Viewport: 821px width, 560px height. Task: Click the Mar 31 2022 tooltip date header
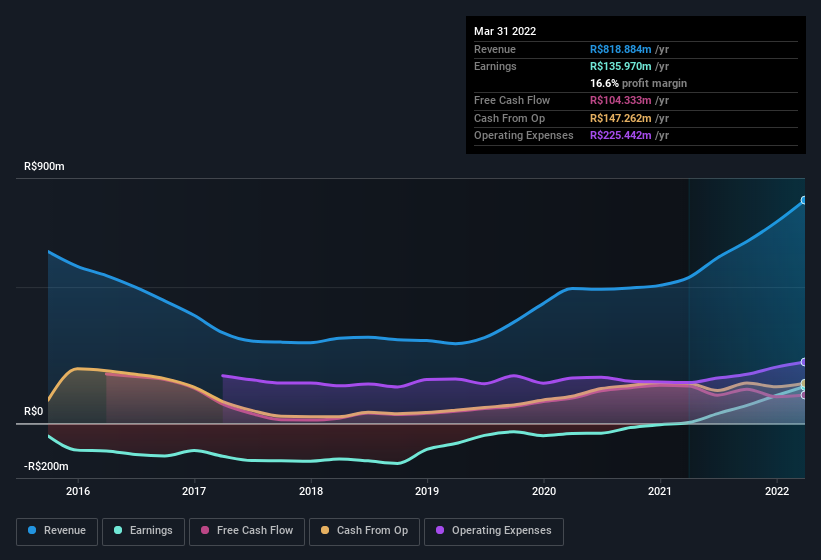click(x=505, y=31)
